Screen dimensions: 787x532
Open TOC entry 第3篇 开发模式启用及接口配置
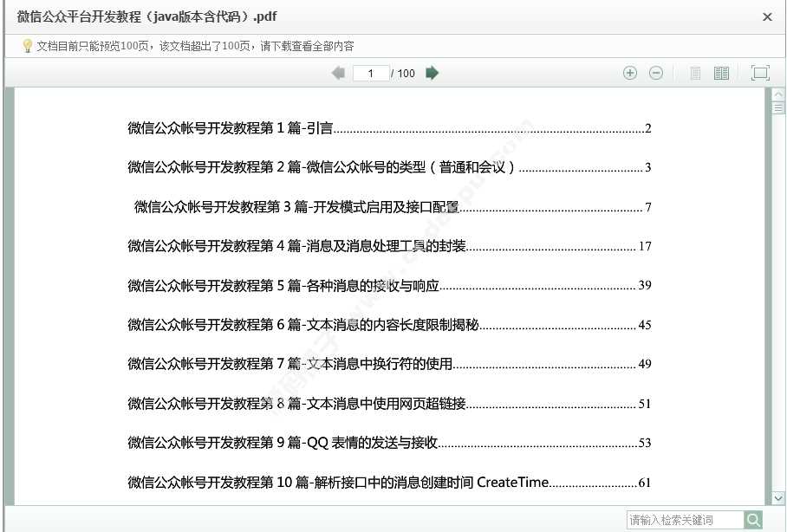pyautogui.click(x=393, y=207)
